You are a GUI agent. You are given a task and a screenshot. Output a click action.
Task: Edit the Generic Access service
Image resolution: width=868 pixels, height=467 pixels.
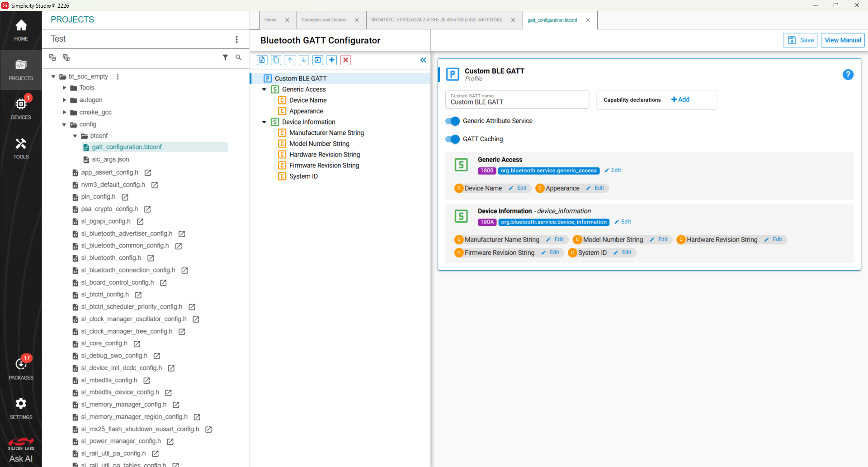(x=613, y=170)
